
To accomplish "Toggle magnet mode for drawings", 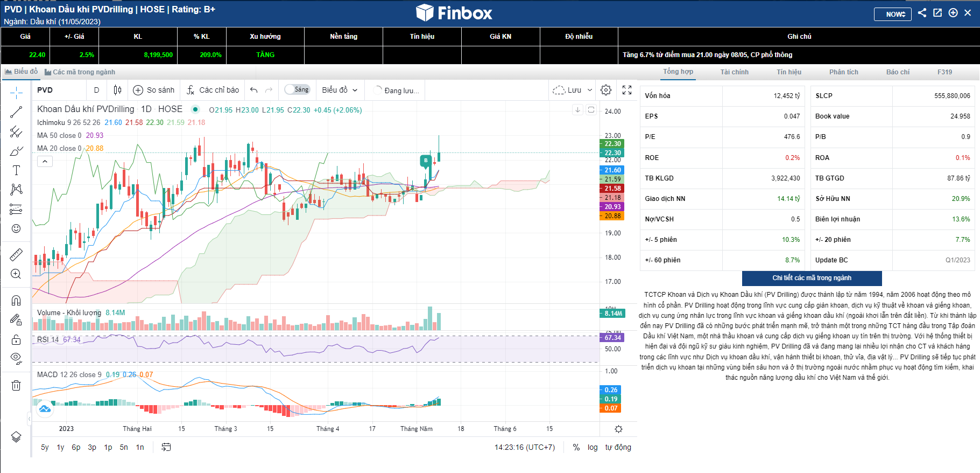I will pos(16,300).
